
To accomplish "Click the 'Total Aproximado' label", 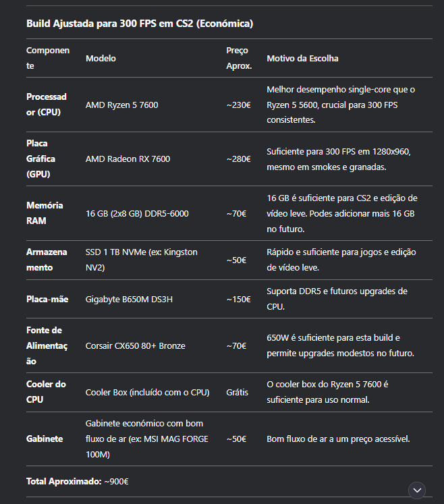I will tap(64, 481).
